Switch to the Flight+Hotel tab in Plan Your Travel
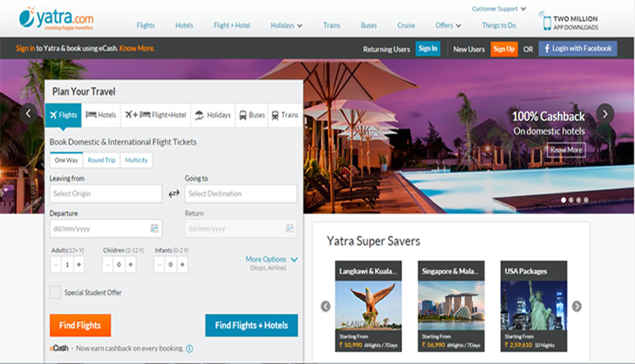 tap(155, 115)
